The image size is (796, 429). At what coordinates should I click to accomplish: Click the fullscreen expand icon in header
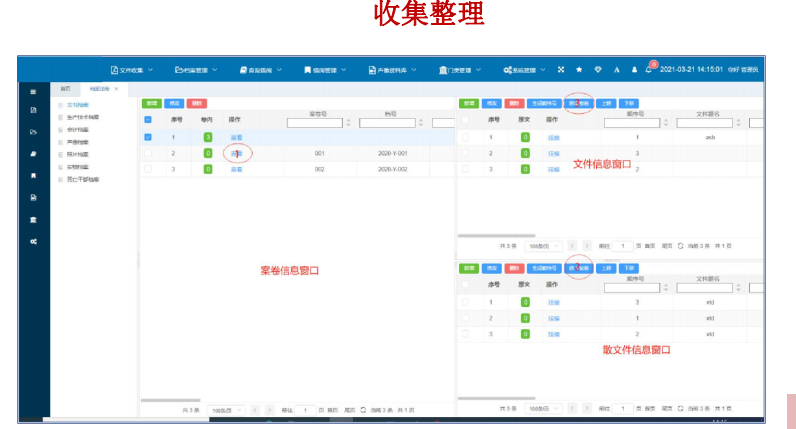[561, 70]
